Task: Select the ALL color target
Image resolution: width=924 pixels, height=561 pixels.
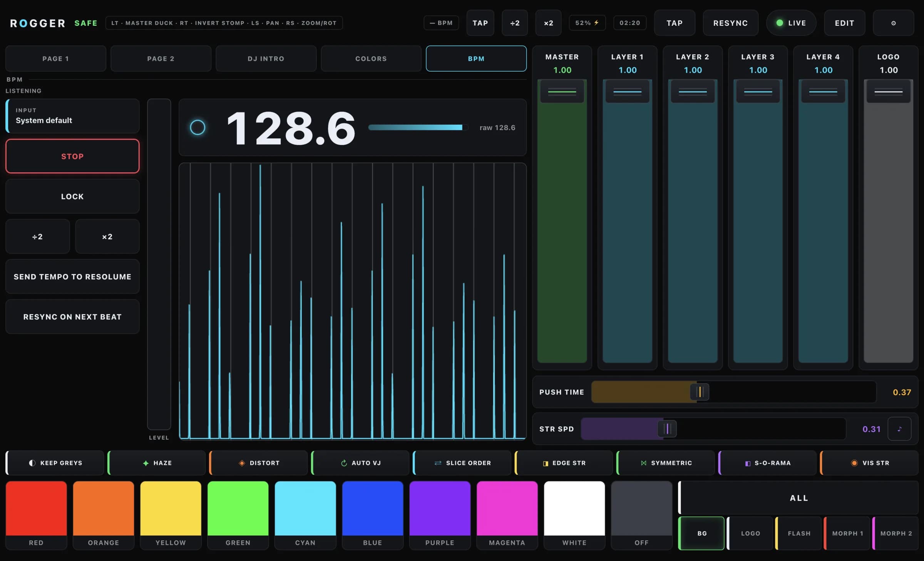Action: point(798,498)
